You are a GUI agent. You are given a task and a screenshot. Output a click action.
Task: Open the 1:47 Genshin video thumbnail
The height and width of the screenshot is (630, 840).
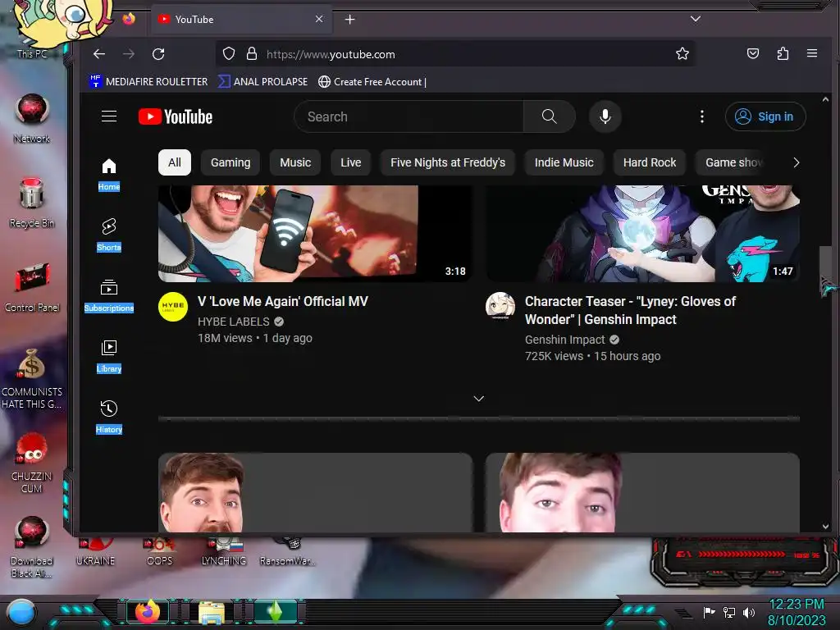tap(642, 233)
